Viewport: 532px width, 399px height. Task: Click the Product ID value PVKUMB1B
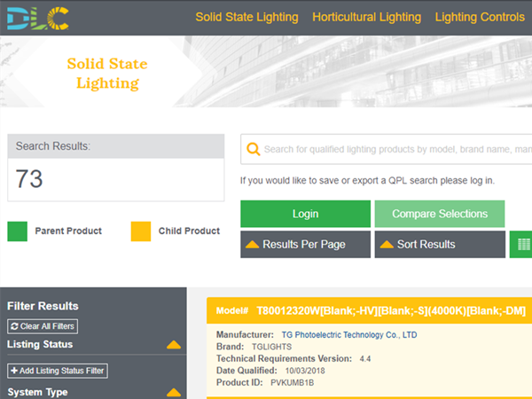pos(292,383)
